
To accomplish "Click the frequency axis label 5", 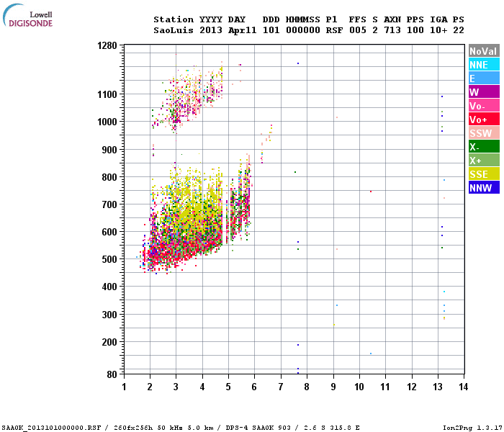I will pos(228,387).
